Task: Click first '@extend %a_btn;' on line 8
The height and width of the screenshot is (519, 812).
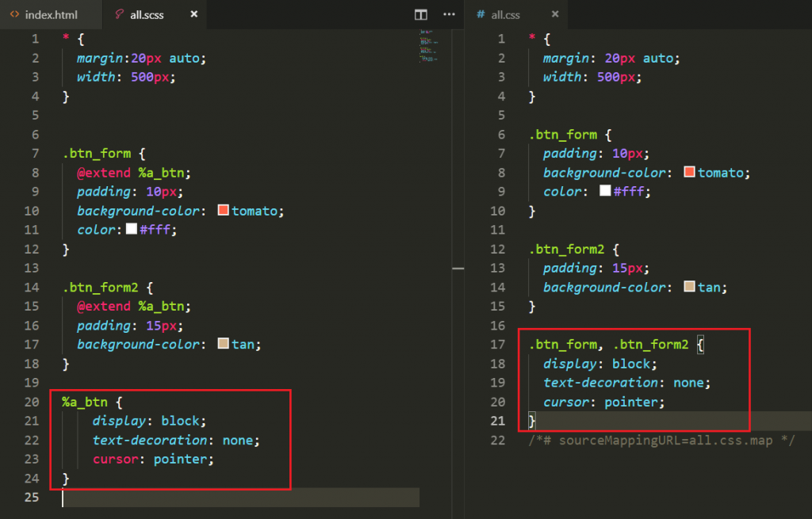Action: coord(133,173)
